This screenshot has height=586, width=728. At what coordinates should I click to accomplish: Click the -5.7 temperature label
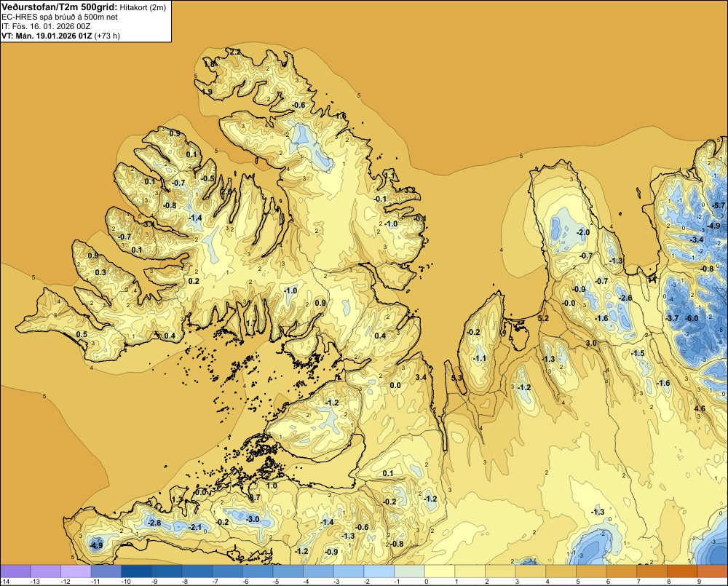pos(719,205)
